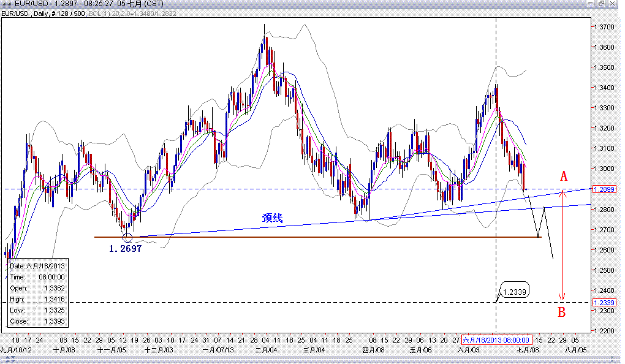
Task: Click the highlighted date label 六月/18/2013 08:00:00
Action: (496, 340)
